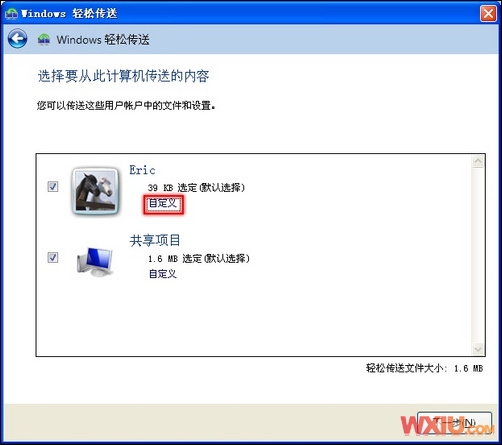Click the vertical scrollbar track
This screenshot has width=502, height=445.
pyautogui.click(x=478, y=255)
